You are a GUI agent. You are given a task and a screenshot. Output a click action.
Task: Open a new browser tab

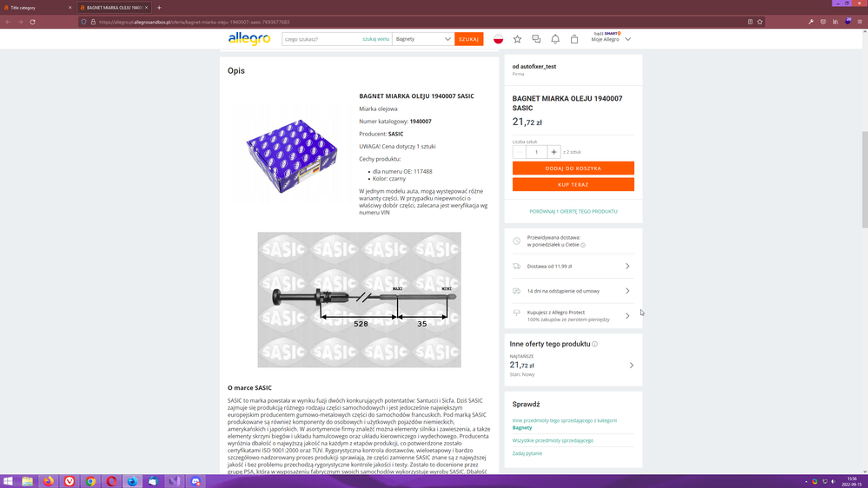159,8
